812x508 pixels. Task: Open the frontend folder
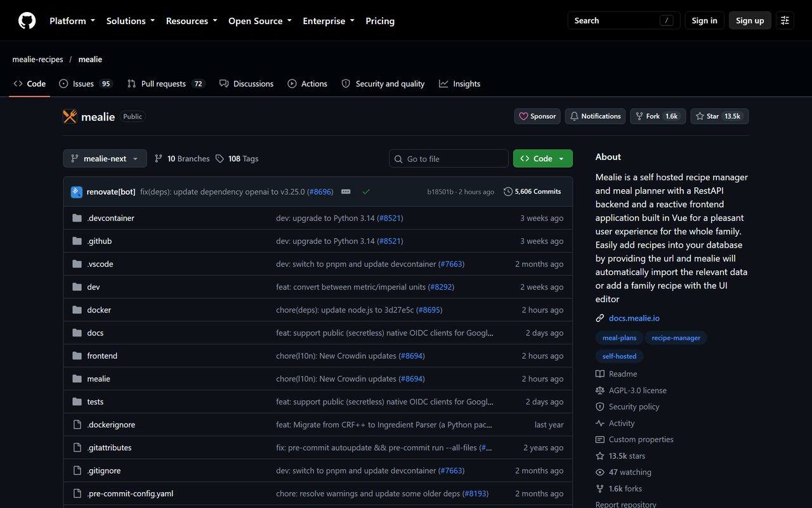pos(102,356)
